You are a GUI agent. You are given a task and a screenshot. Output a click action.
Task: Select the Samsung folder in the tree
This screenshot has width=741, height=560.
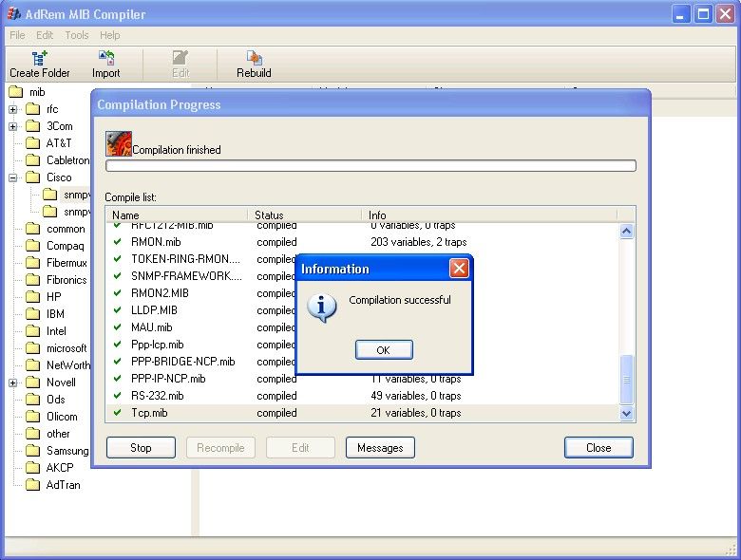[66, 451]
